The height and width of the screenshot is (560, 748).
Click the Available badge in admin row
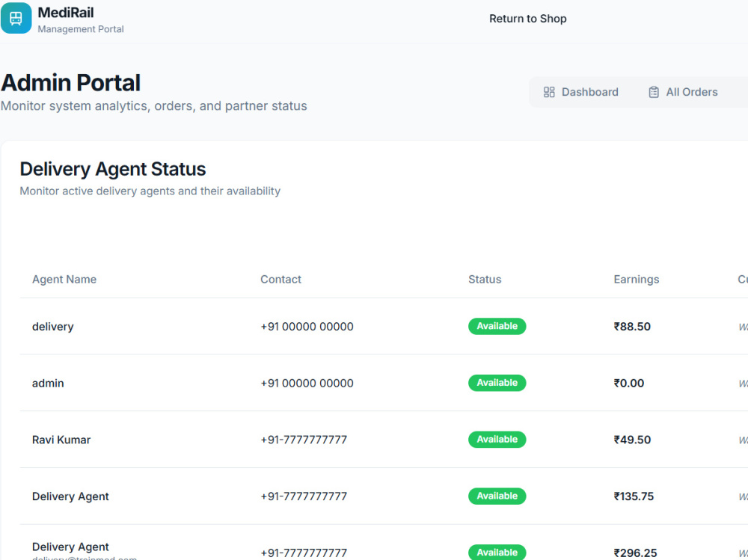[497, 383]
